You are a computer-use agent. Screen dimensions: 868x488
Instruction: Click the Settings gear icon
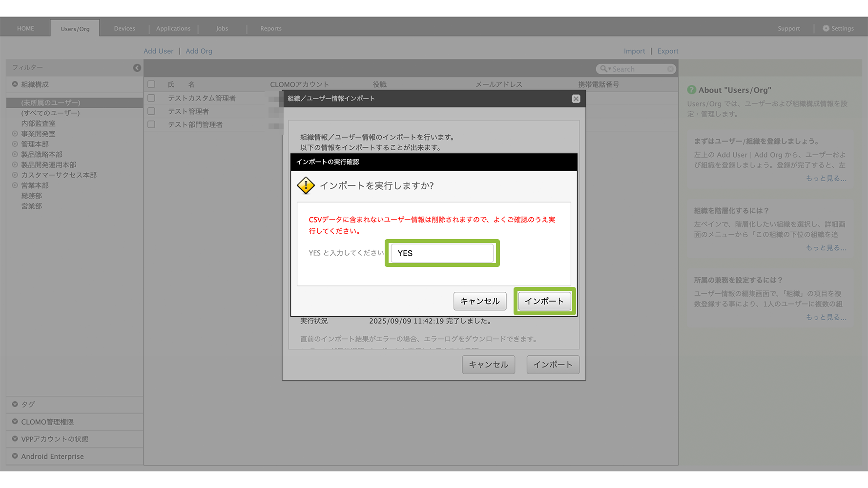click(x=826, y=28)
